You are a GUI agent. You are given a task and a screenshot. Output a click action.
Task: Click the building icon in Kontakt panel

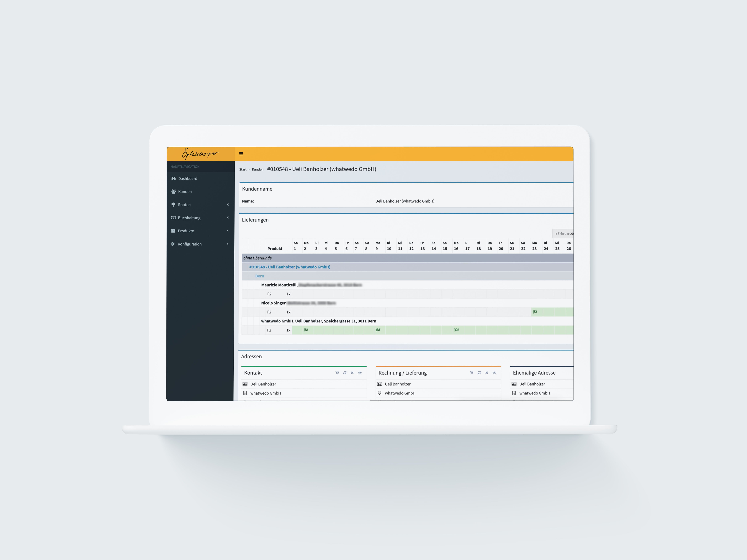pos(245,393)
